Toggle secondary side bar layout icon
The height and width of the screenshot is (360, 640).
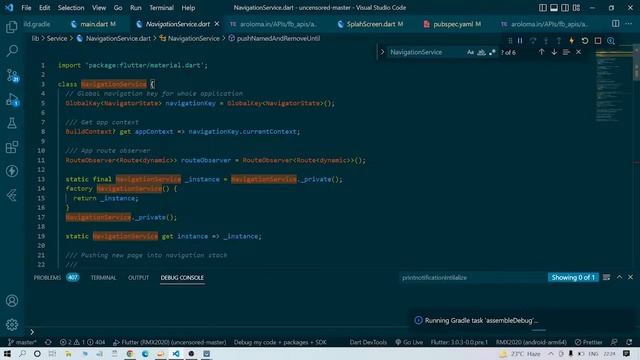click(x=565, y=8)
